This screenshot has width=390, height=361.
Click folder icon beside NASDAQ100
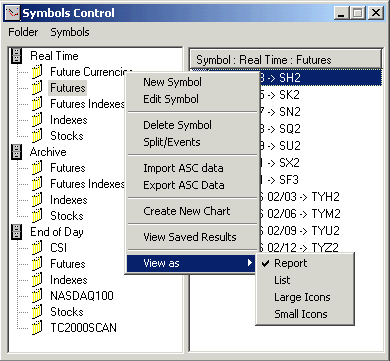[37, 296]
